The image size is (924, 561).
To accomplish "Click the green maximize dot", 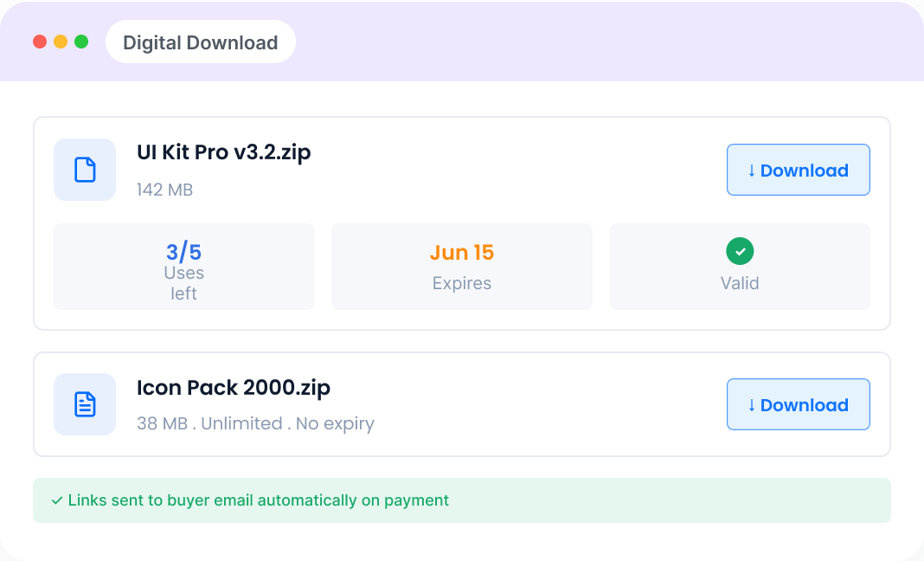I will [x=81, y=42].
